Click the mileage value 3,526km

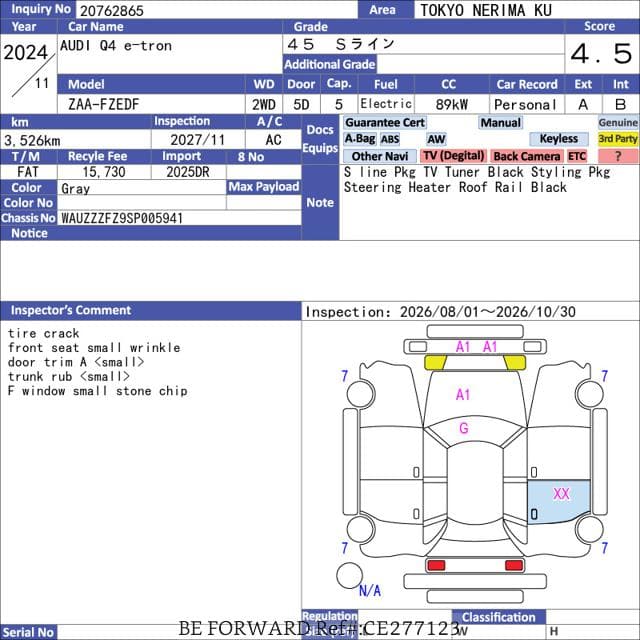pyautogui.click(x=32, y=141)
